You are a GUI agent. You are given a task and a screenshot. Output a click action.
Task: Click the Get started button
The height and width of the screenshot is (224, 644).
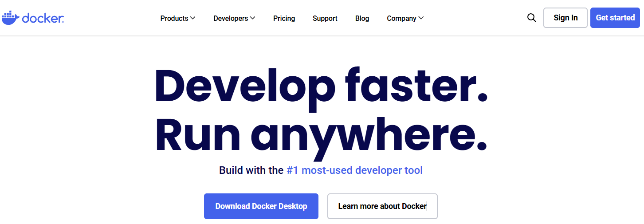(x=615, y=18)
